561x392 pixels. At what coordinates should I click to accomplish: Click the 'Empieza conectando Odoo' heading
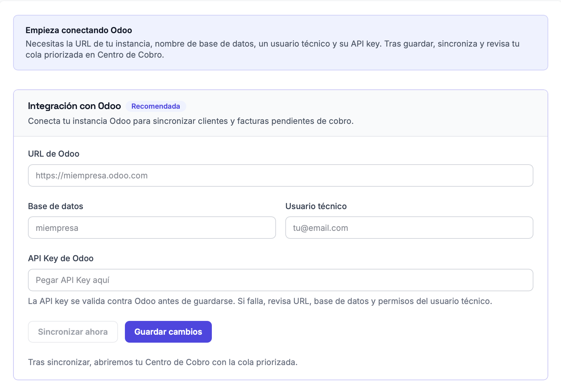[79, 30]
